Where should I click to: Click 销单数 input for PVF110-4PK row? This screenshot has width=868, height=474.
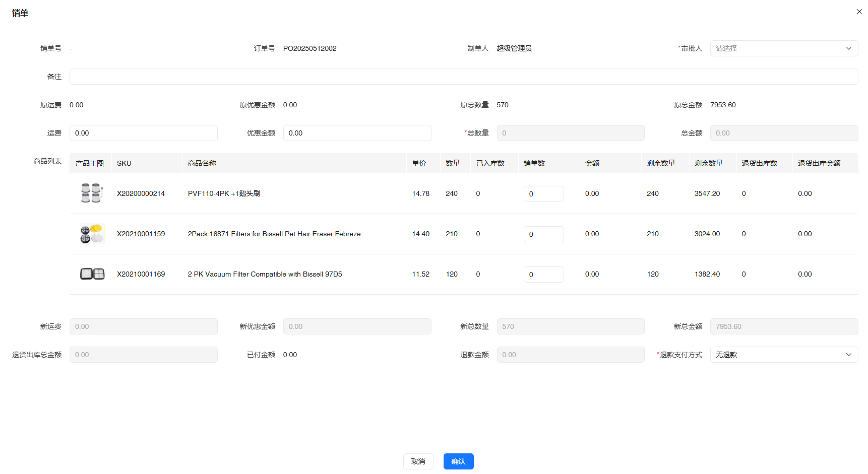click(543, 194)
